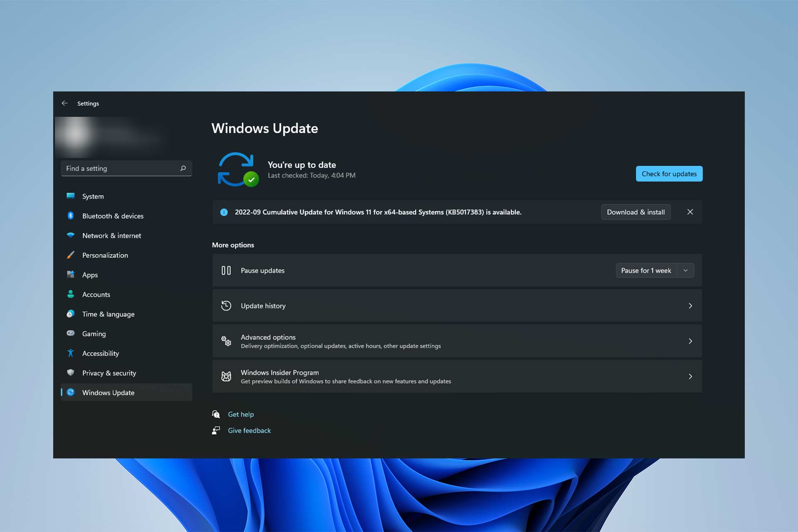798x532 pixels.
Task: Click the System monitor icon in sidebar
Action: tap(71, 196)
